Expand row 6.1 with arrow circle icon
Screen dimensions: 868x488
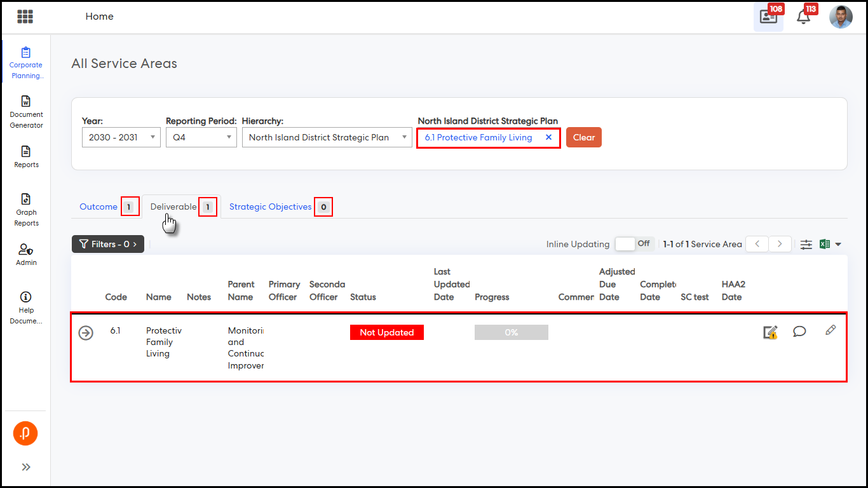[x=86, y=333]
